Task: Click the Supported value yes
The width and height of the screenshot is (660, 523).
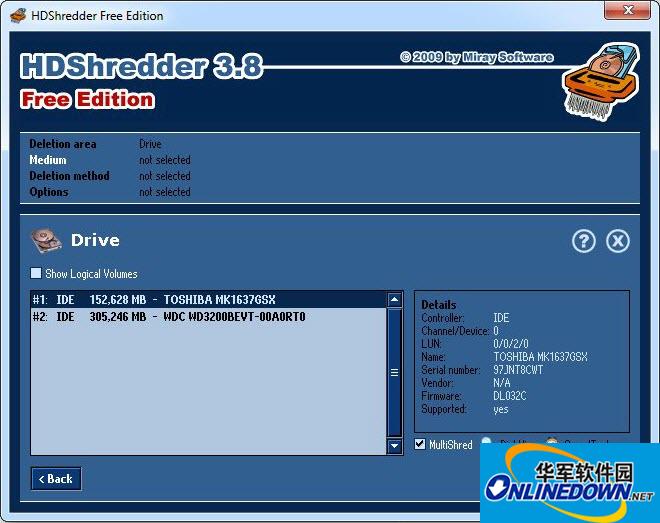Action: pos(501,409)
